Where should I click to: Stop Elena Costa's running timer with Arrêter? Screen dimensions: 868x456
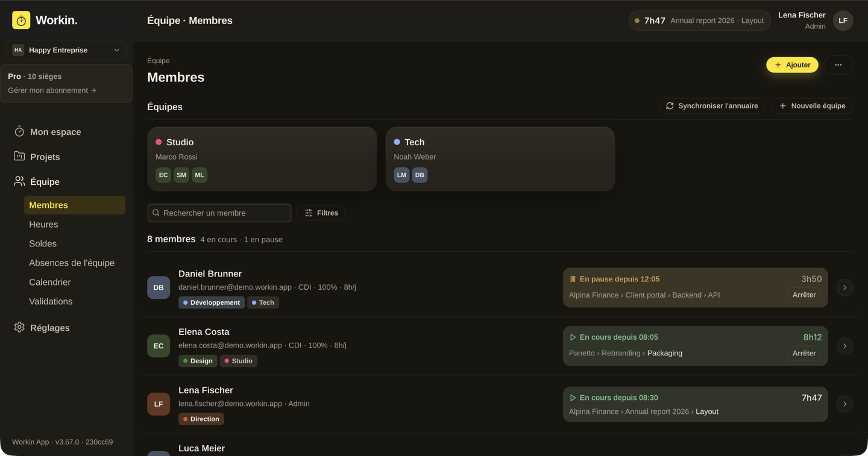click(804, 354)
